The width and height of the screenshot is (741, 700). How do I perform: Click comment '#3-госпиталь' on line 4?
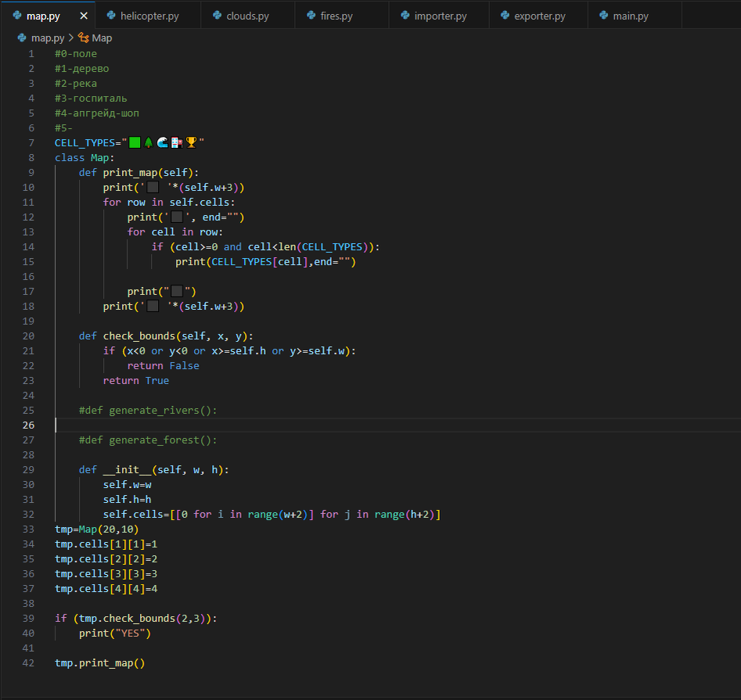click(91, 99)
